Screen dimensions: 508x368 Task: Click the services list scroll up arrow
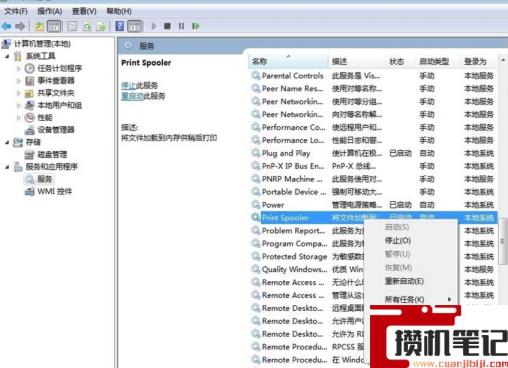[503, 60]
